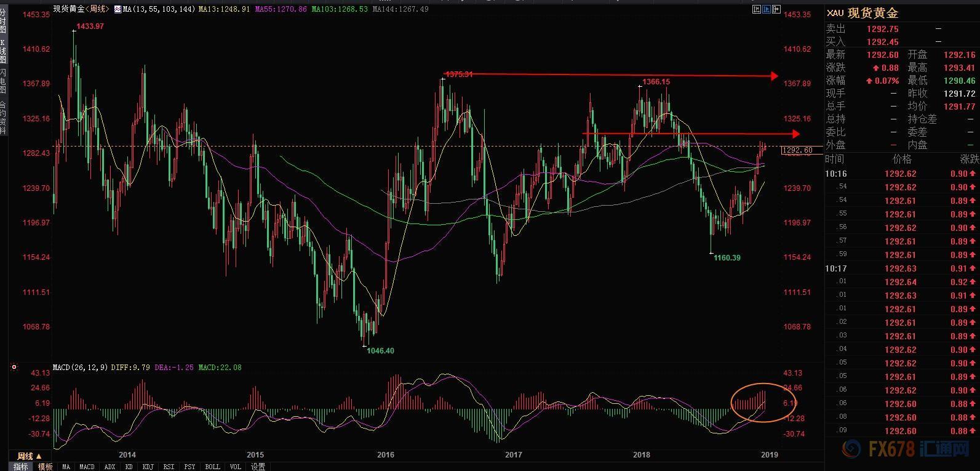Enable the KDJ indicator
980x471 pixels.
[148, 467]
